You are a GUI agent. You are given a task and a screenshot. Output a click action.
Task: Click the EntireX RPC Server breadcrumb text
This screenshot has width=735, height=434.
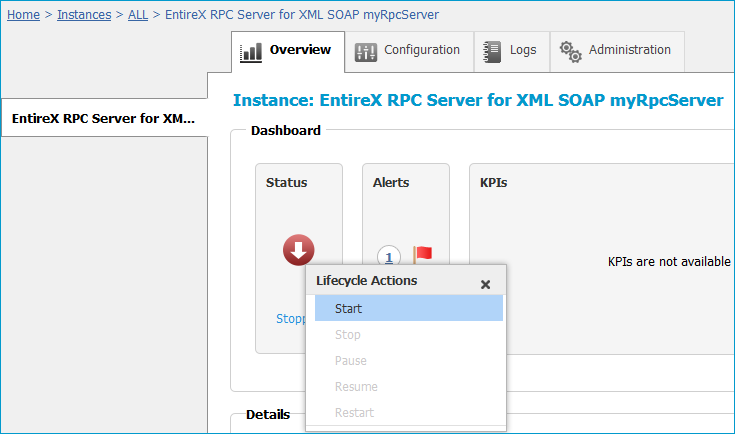coord(302,15)
